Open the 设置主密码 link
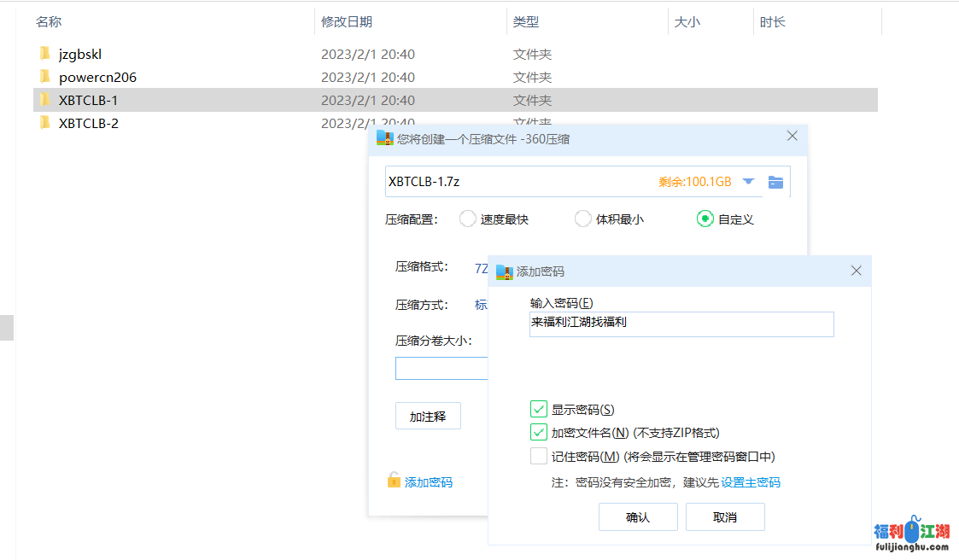Viewport: 959px width, 560px height. (x=751, y=482)
